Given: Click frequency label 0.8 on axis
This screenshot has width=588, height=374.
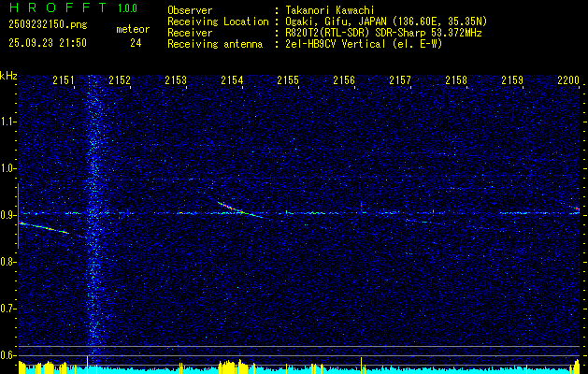Looking at the screenshot, I should click(x=7, y=262).
